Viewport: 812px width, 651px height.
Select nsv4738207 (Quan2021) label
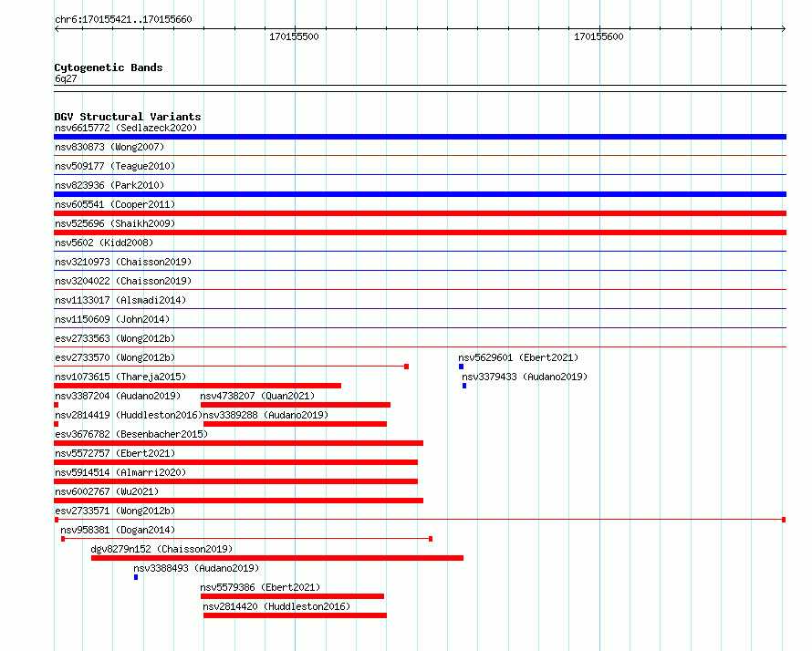coord(257,396)
